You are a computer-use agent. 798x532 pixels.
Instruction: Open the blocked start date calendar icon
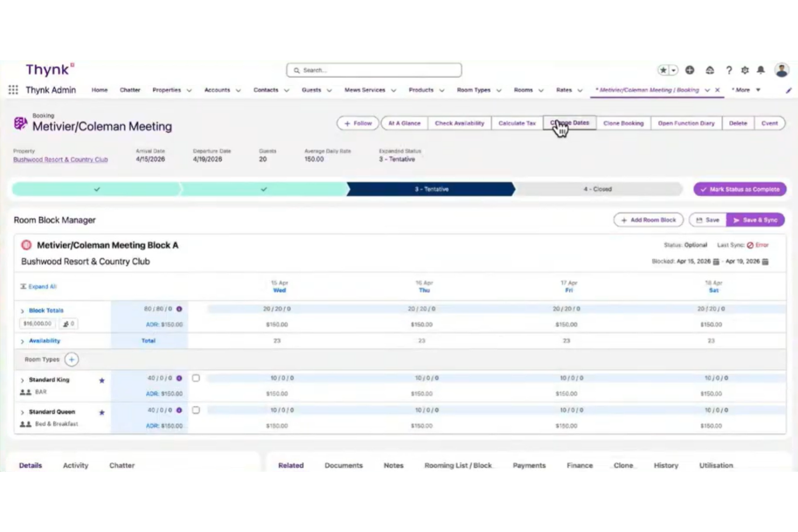click(716, 261)
